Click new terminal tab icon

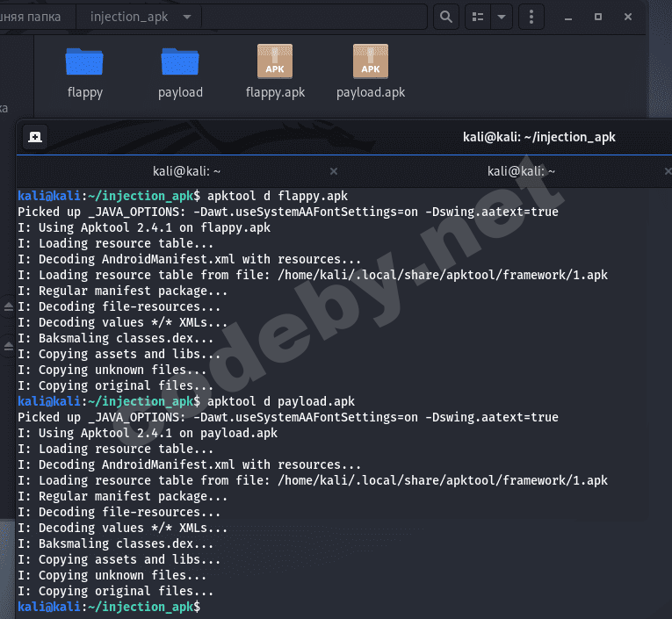[35, 137]
